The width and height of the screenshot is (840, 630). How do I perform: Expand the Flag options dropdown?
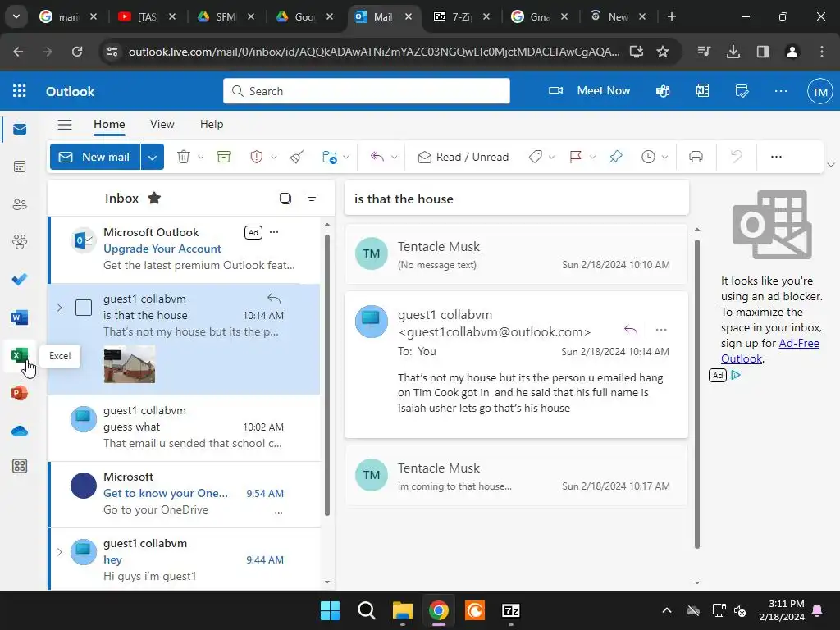[592, 157]
